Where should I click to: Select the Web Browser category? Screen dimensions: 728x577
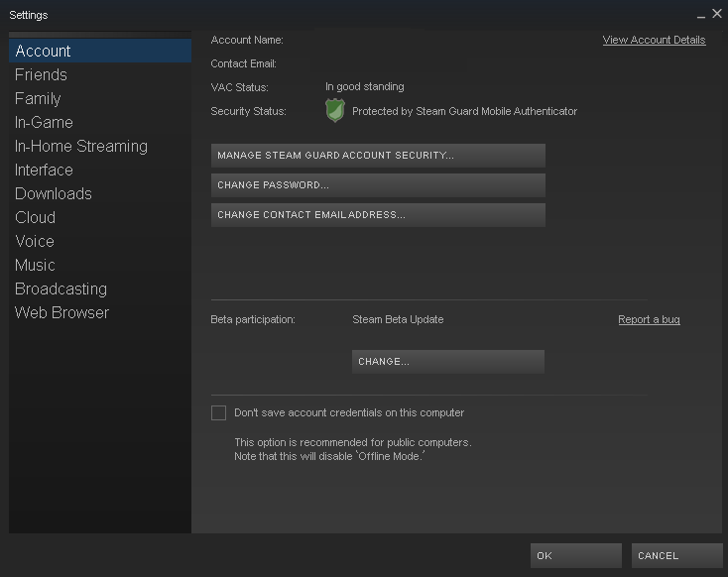[x=100, y=312]
